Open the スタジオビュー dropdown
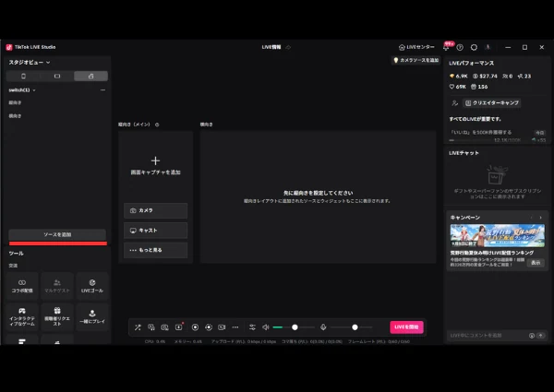The height and width of the screenshot is (392, 554). pos(30,63)
